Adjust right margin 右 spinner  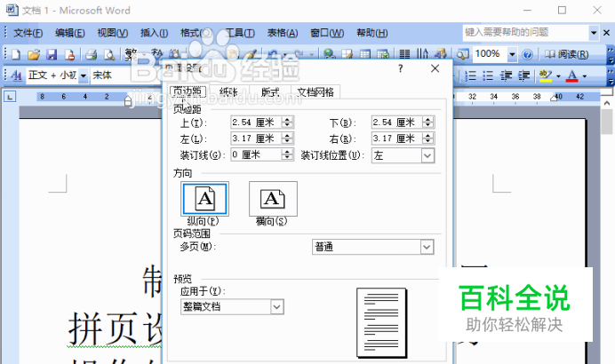428,138
